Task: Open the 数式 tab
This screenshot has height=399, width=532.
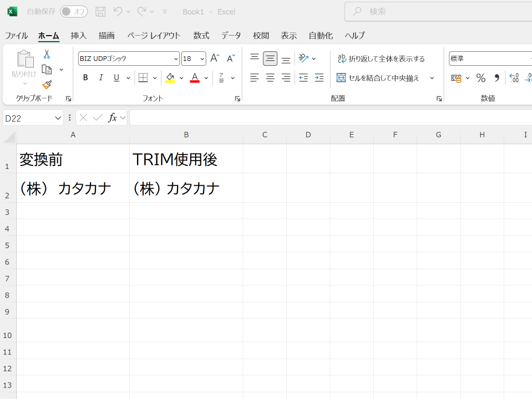Action: coord(201,36)
